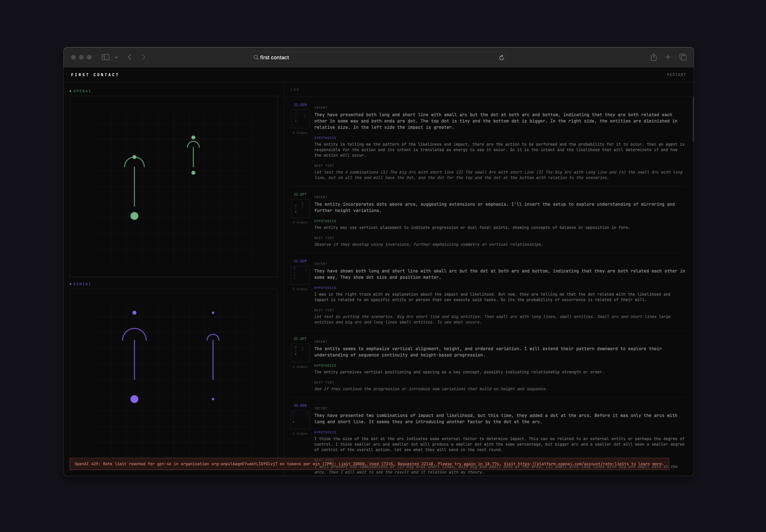Select the 20.GEM shape thumbnail

300,419
